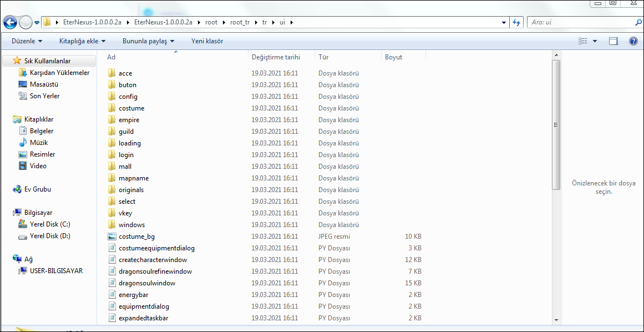Click the Müzik library icon
The width and height of the screenshot is (644, 332).
(23, 143)
